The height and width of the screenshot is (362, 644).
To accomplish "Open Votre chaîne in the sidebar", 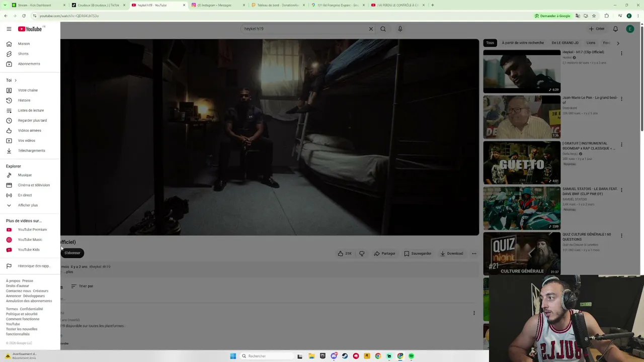I will (28, 90).
